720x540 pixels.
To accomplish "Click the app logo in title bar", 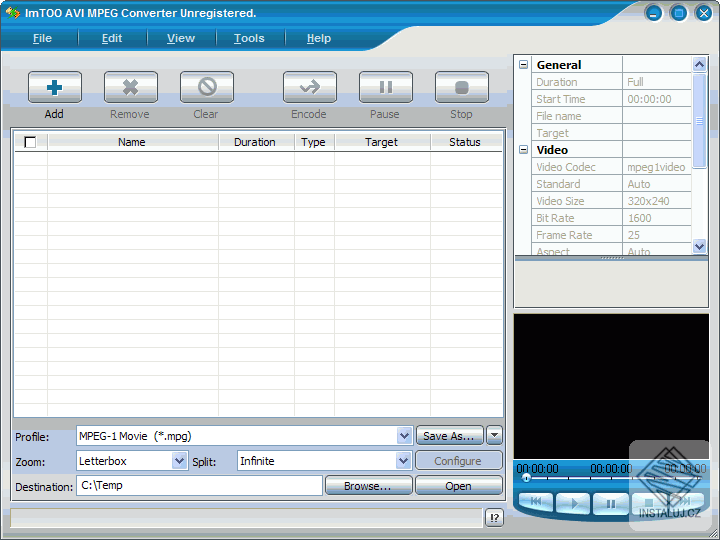I will click(12, 12).
